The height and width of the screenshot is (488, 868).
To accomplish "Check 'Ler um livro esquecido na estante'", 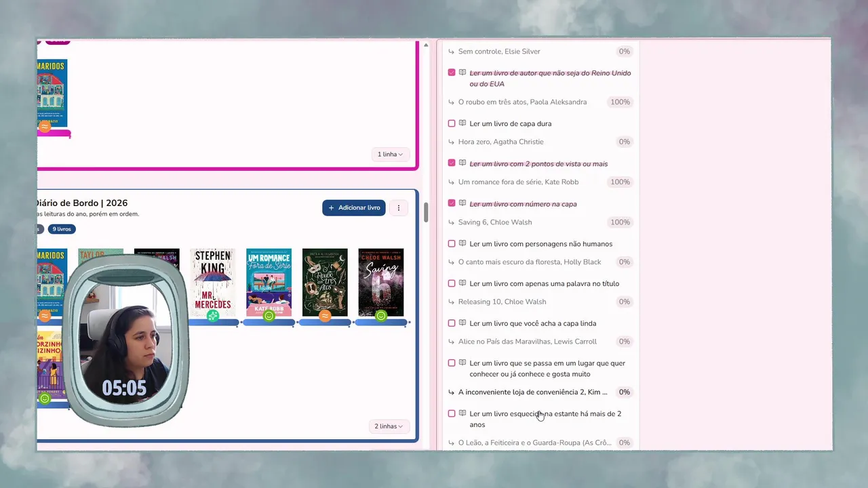I will [x=452, y=413].
